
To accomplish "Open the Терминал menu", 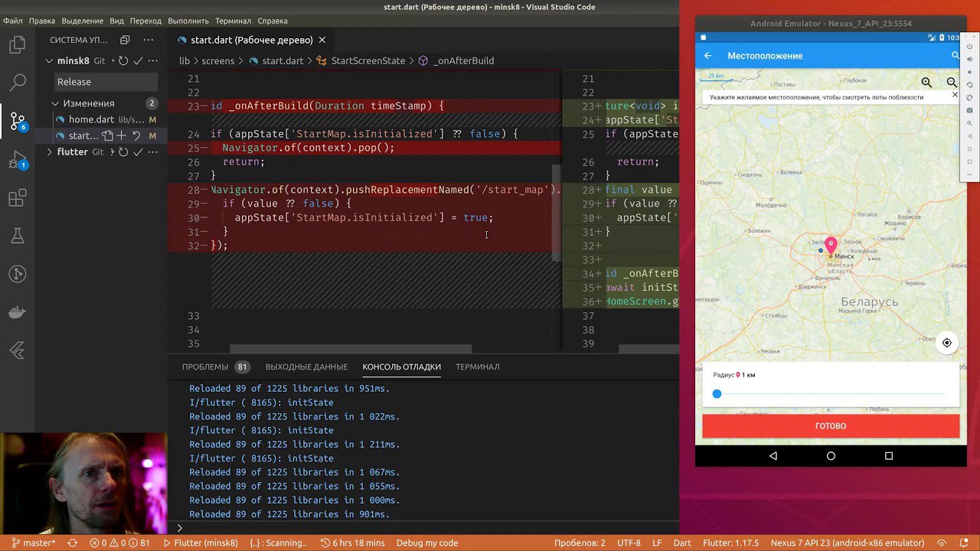I will 233,21.
